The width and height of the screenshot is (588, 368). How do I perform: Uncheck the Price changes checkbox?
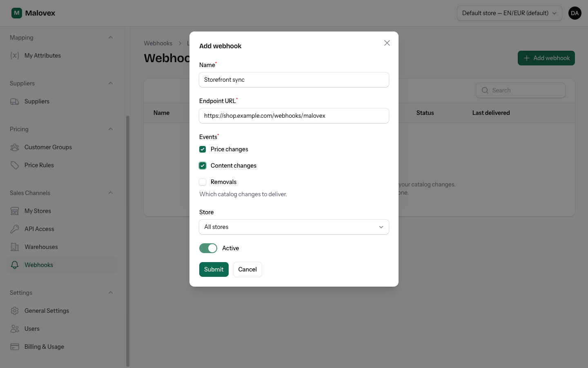click(203, 149)
